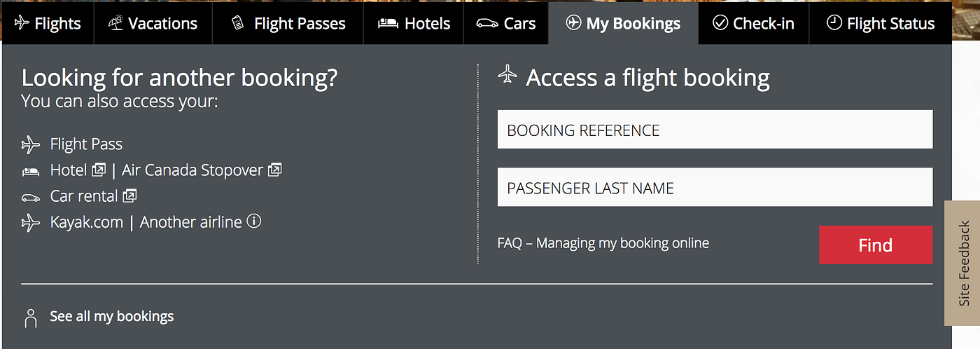Click the bed icon beside Hotel link
Image resolution: width=980 pixels, height=349 pixels.
click(31, 171)
